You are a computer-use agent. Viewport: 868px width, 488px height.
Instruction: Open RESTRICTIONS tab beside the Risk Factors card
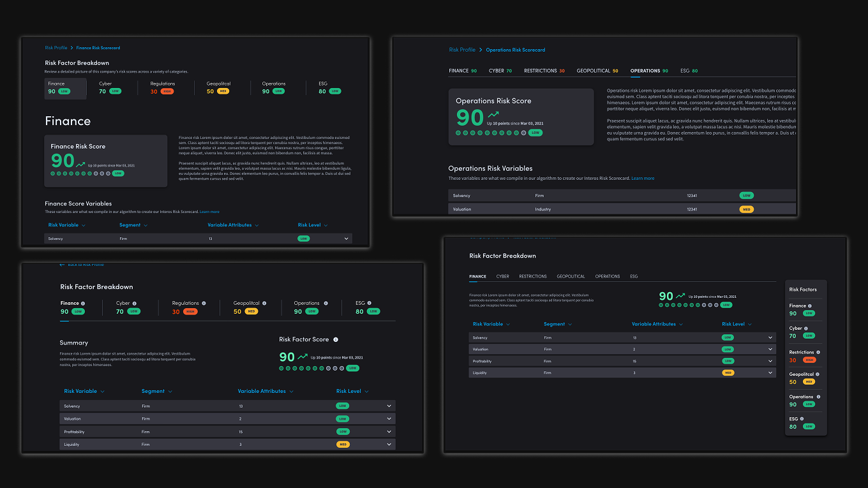pyautogui.click(x=532, y=276)
